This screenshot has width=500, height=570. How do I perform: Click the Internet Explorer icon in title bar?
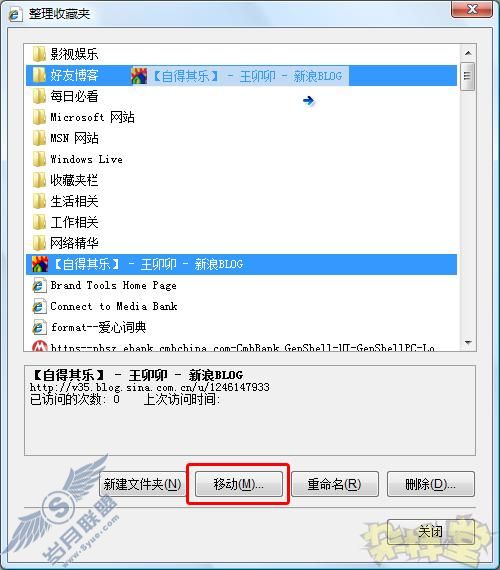pyautogui.click(x=15, y=14)
